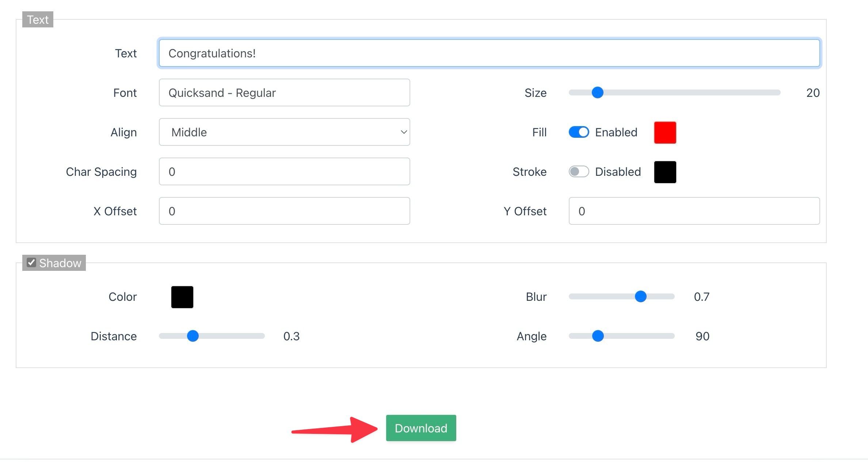The height and width of the screenshot is (462, 868).
Task: Select the Align Middle dropdown
Action: point(284,132)
